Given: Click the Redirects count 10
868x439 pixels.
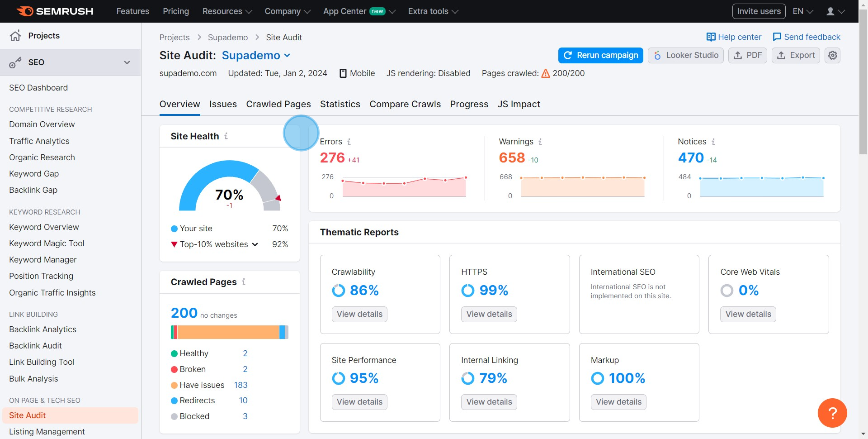Looking at the screenshot, I should pos(243,401).
